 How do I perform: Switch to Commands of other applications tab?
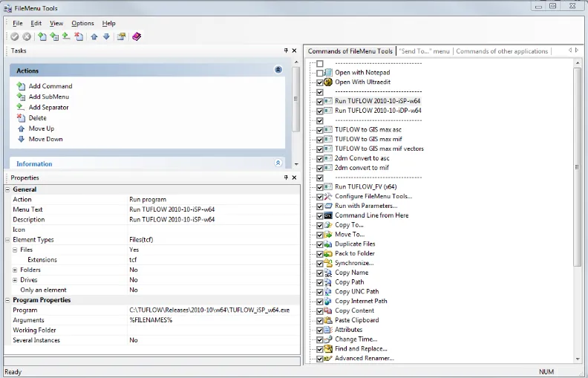(502, 51)
